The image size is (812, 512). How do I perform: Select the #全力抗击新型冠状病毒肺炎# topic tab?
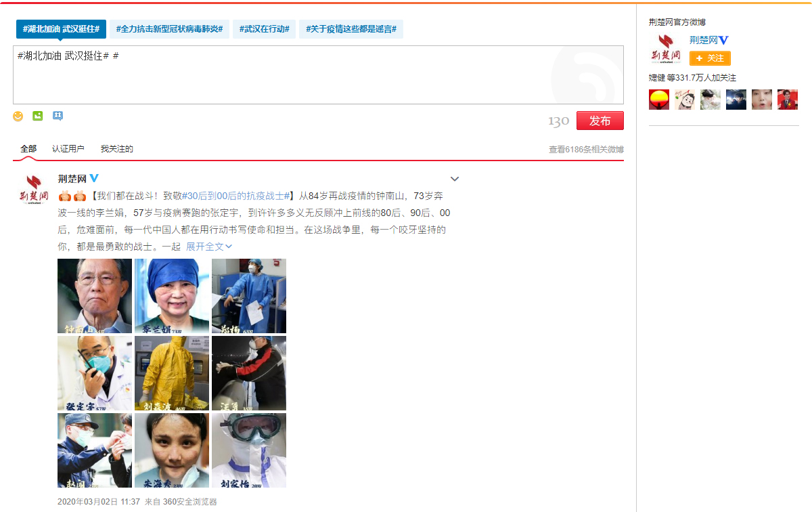tap(169, 29)
